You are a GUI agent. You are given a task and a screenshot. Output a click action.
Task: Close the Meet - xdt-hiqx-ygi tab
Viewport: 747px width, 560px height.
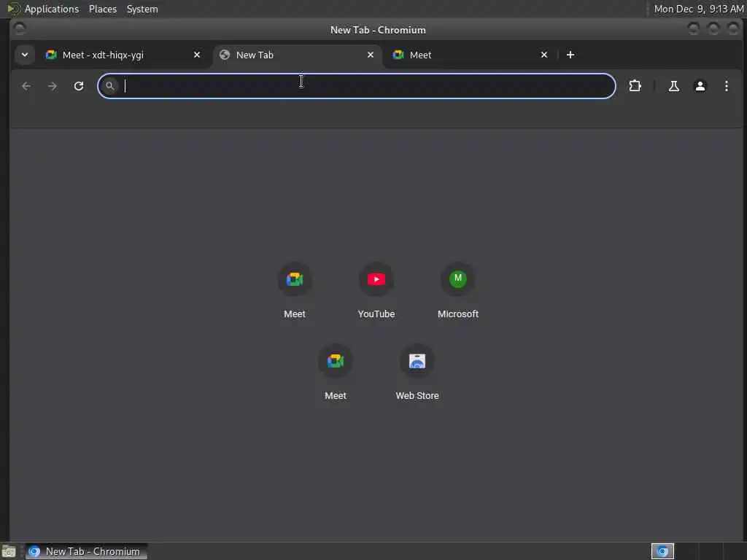tap(197, 55)
